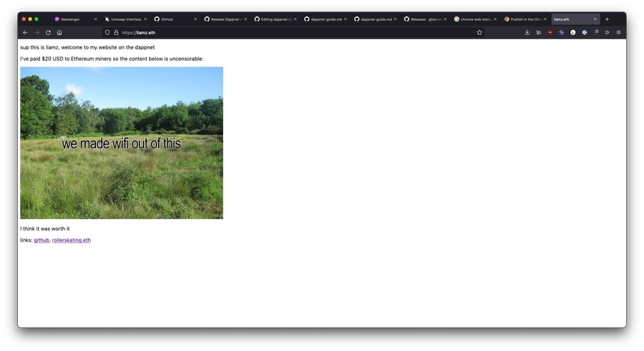Reload the current page
Image resolution: width=644 pixels, height=351 pixels.
click(x=48, y=32)
